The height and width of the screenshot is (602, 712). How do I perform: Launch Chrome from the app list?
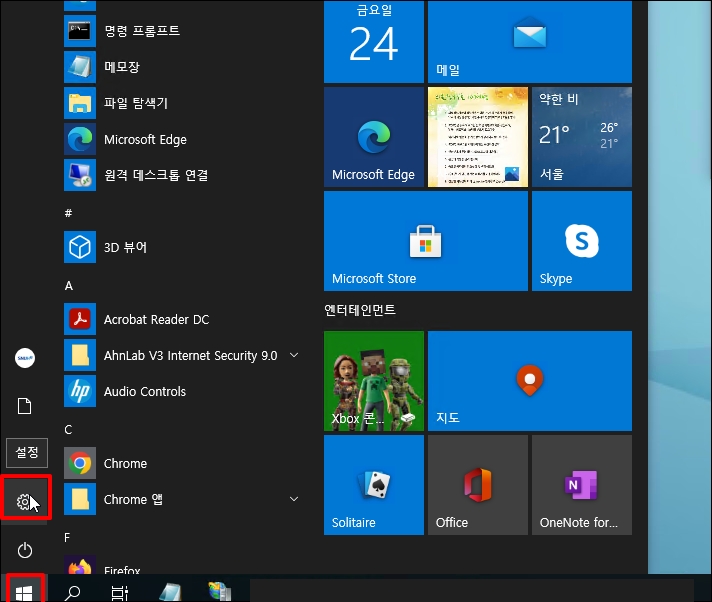click(182, 463)
